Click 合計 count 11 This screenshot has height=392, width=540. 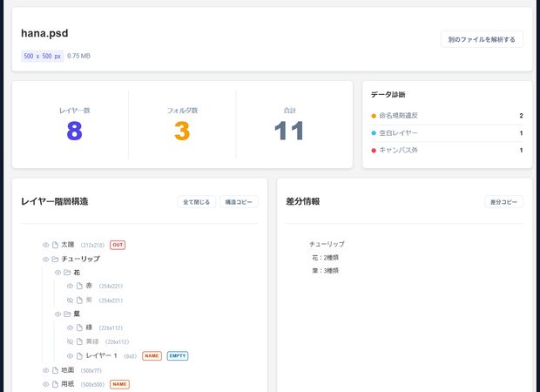(289, 131)
